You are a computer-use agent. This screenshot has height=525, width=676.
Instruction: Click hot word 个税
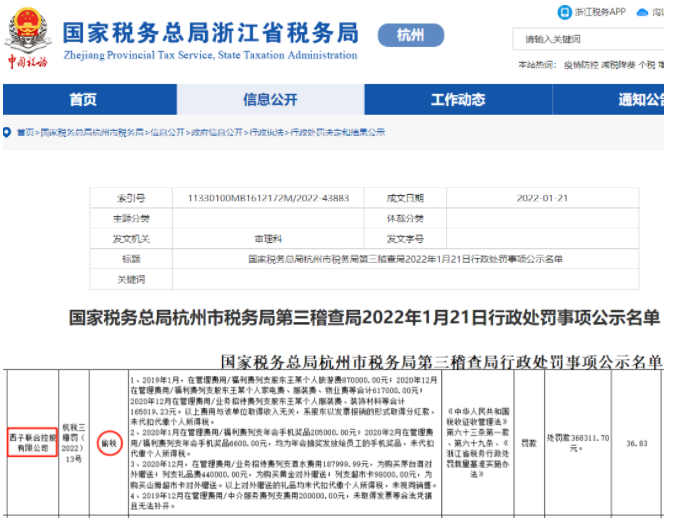pyautogui.click(x=647, y=65)
